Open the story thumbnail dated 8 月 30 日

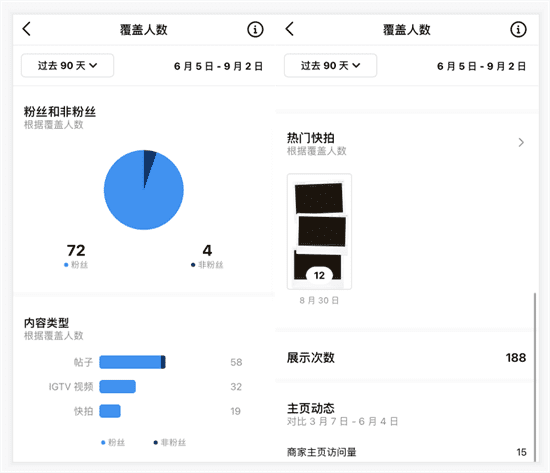(x=319, y=232)
